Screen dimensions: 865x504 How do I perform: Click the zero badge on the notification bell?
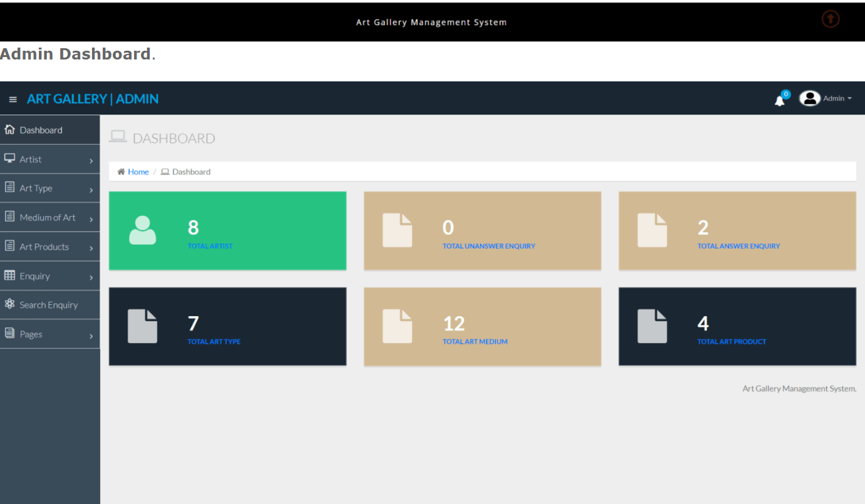pos(785,93)
